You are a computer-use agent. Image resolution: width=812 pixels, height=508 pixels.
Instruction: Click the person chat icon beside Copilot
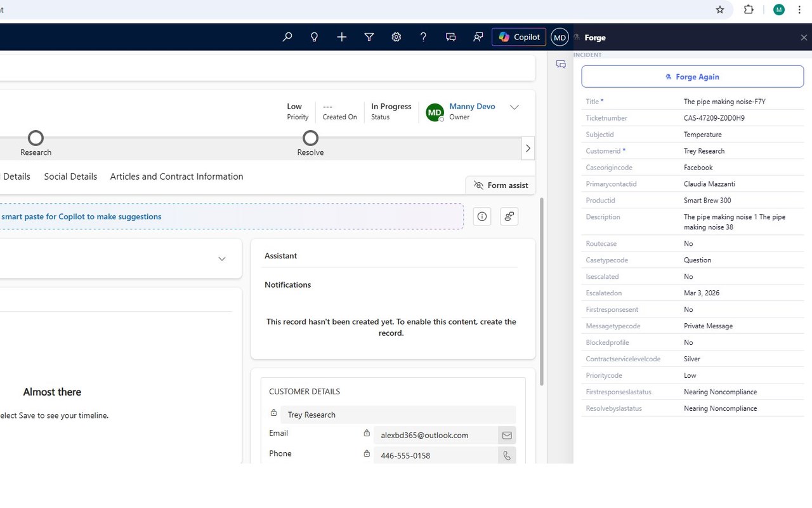478,37
